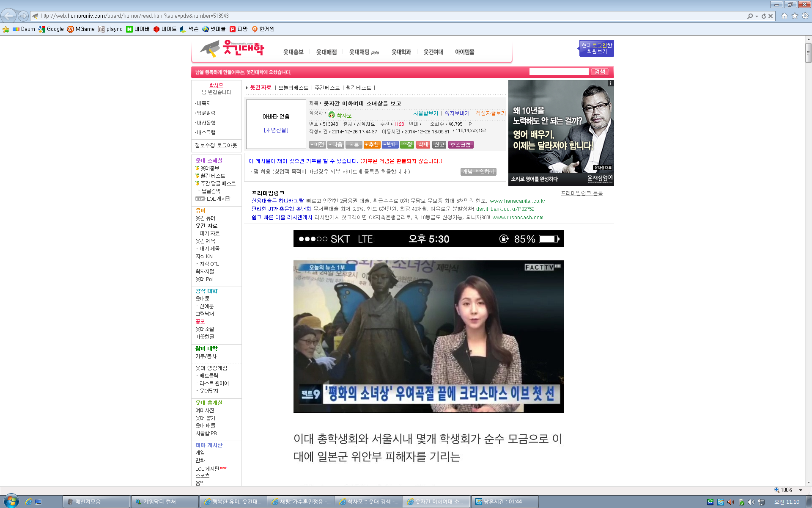Image resolution: width=812 pixels, height=508 pixels.
Task: Click 웃긴 유머 in the left sidebar
Action: 205,218
